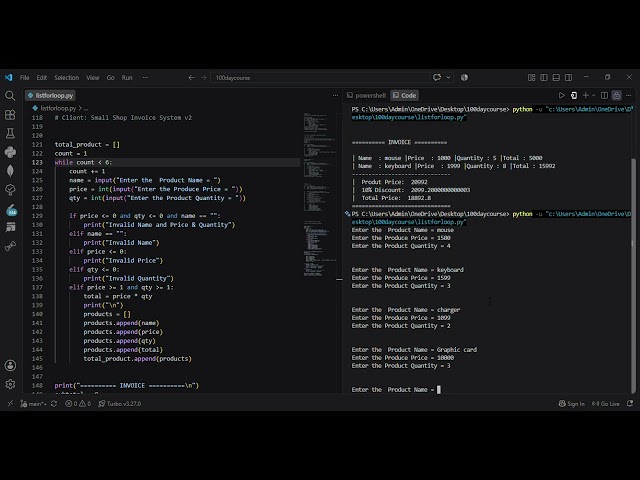Synchronize changes in status bar

[x=54, y=404]
